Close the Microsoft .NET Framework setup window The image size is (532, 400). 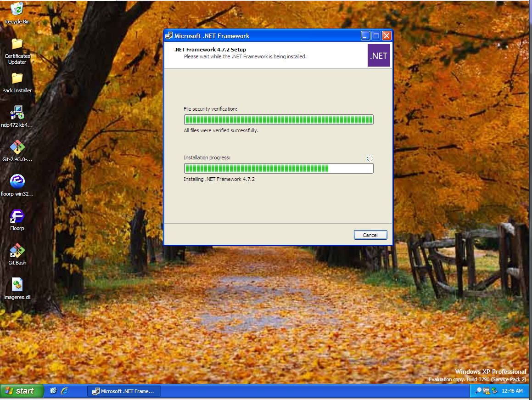pyautogui.click(x=386, y=36)
